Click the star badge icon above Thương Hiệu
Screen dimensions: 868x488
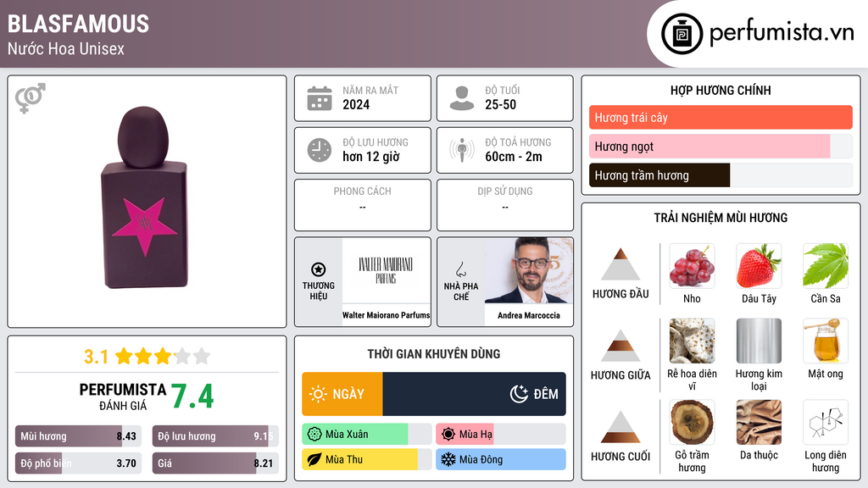tap(319, 269)
